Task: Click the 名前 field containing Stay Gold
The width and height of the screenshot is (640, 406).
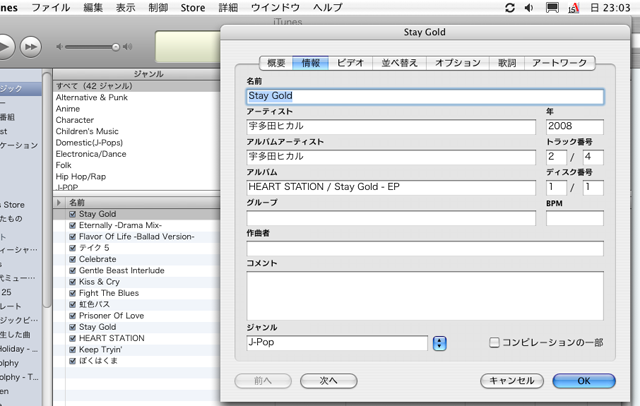Action: click(x=425, y=97)
